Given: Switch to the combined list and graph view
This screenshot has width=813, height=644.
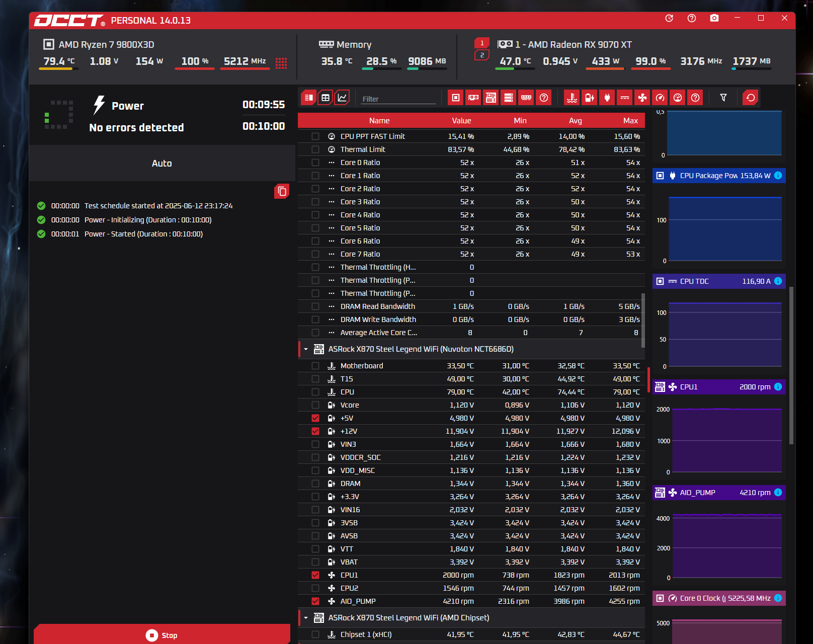Looking at the screenshot, I should [309, 98].
